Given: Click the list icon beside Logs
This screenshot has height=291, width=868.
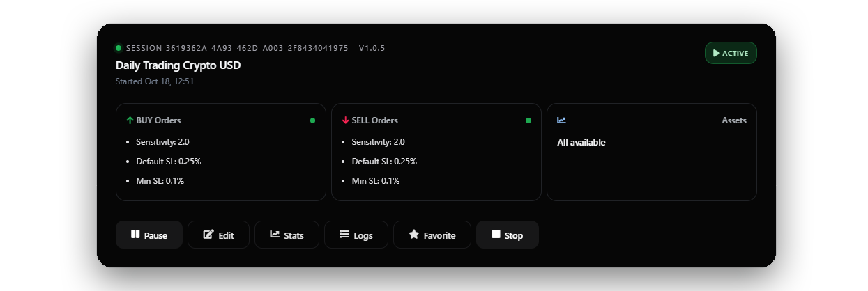Looking at the screenshot, I should [x=344, y=235].
